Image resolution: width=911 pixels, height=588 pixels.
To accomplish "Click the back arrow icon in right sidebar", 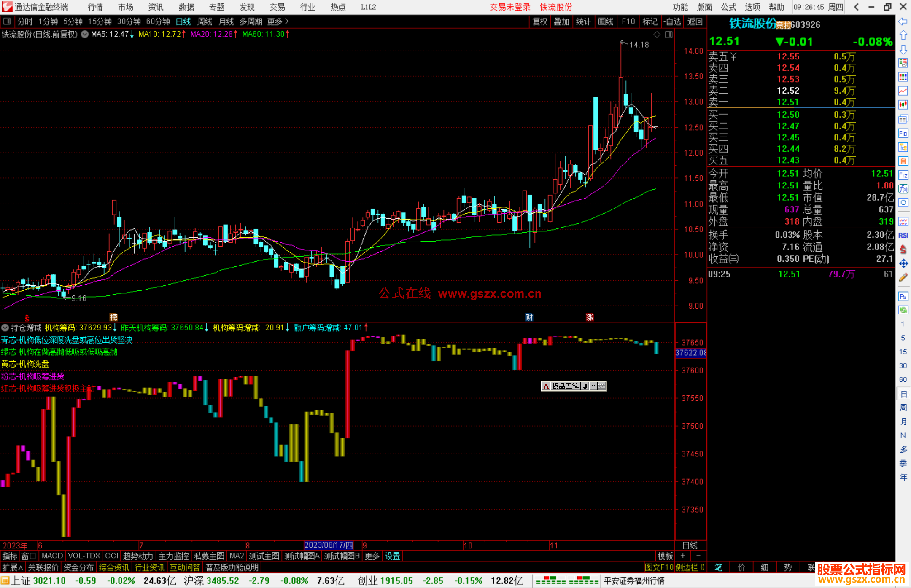I will [x=903, y=21].
